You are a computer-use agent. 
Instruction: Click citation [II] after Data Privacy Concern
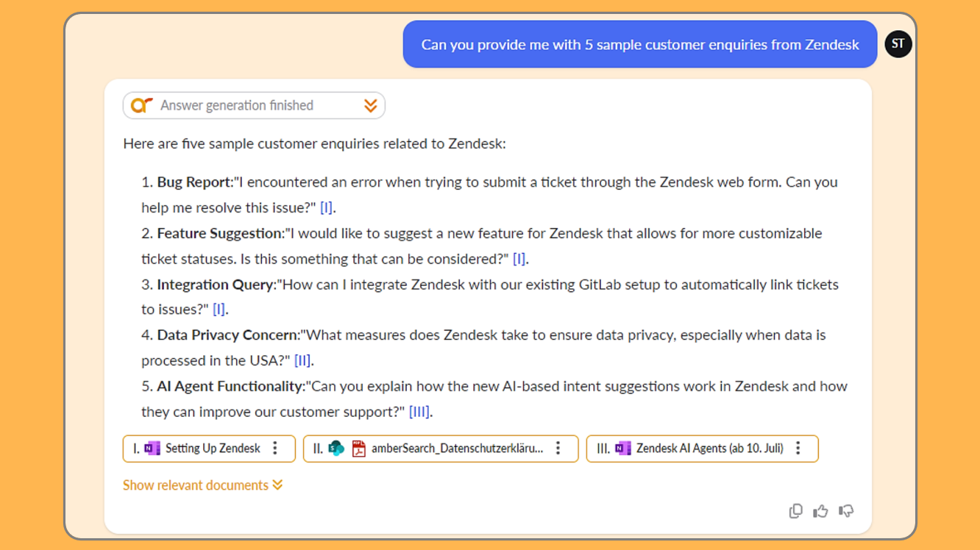click(x=302, y=360)
